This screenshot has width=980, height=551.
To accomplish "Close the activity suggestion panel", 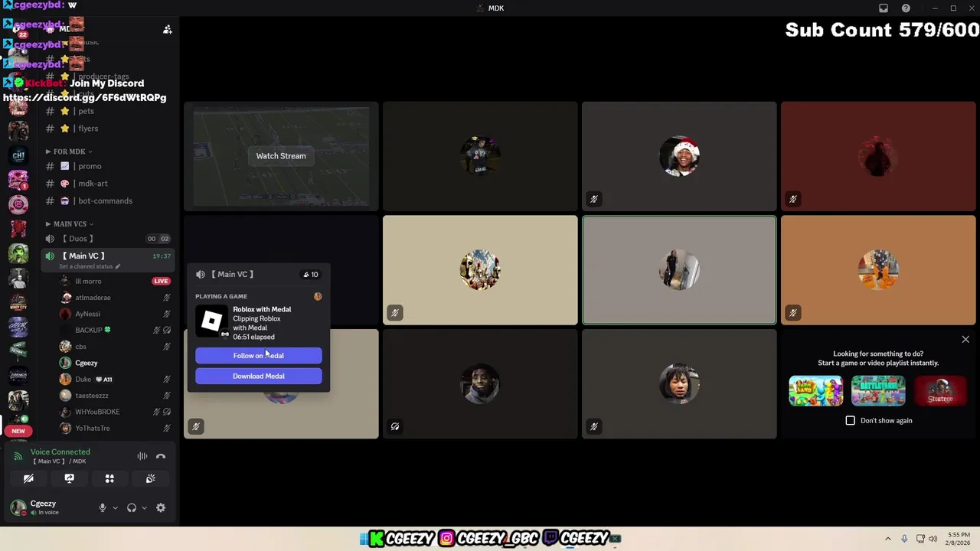I will point(965,339).
